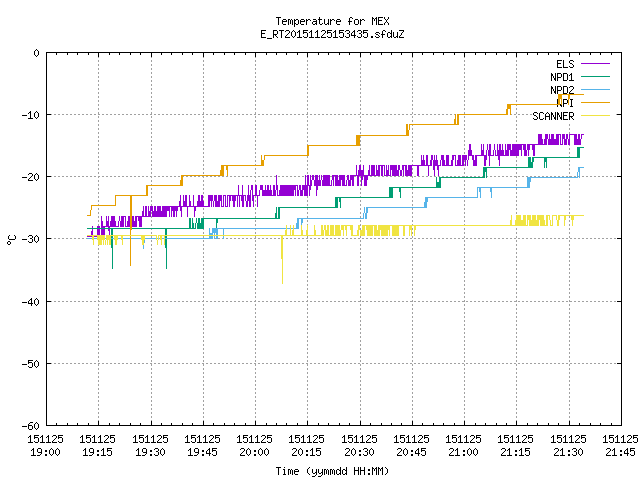Click the x-axis tick label 21:45

(x=620, y=452)
